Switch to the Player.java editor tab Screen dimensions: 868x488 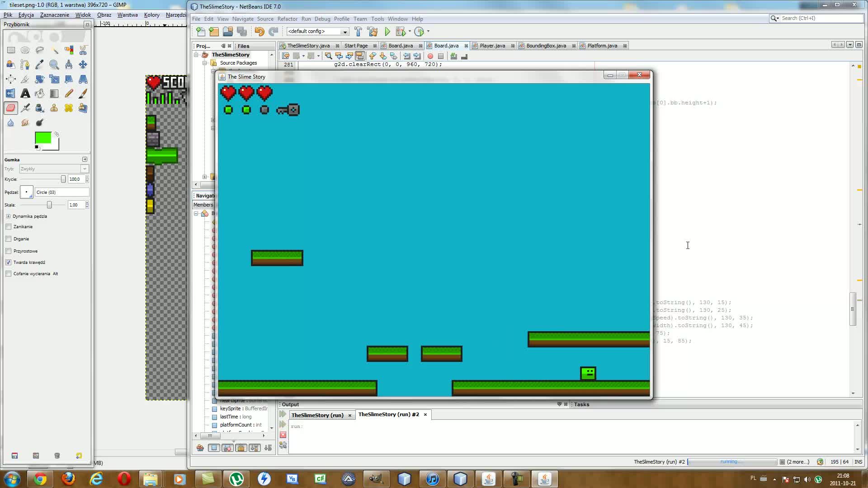point(493,45)
